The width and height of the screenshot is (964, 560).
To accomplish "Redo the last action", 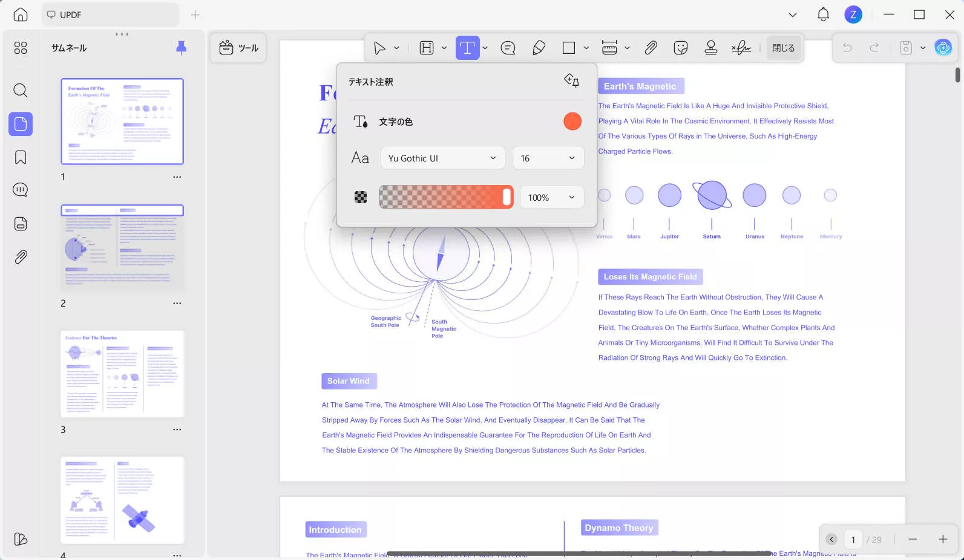I will (874, 48).
